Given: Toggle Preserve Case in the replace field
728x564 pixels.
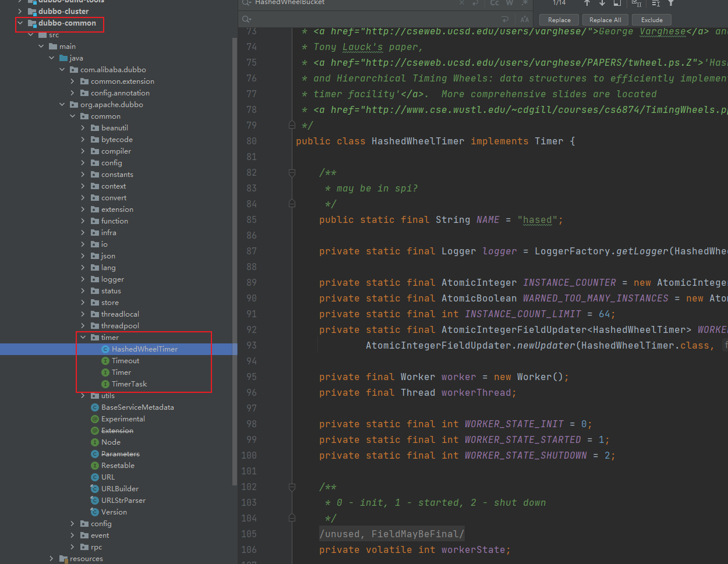Looking at the screenshot, I should tap(525, 20).
